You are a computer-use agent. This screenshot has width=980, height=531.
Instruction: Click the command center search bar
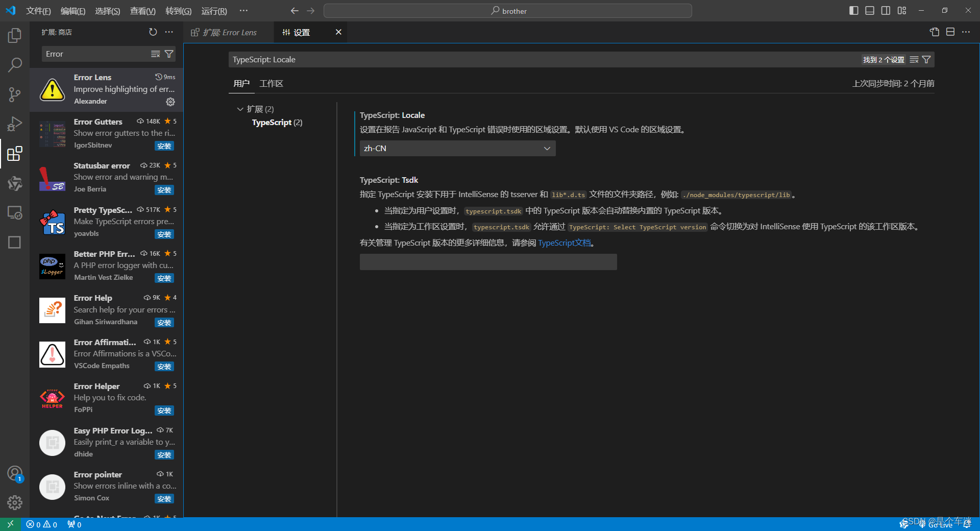point(508,11)
